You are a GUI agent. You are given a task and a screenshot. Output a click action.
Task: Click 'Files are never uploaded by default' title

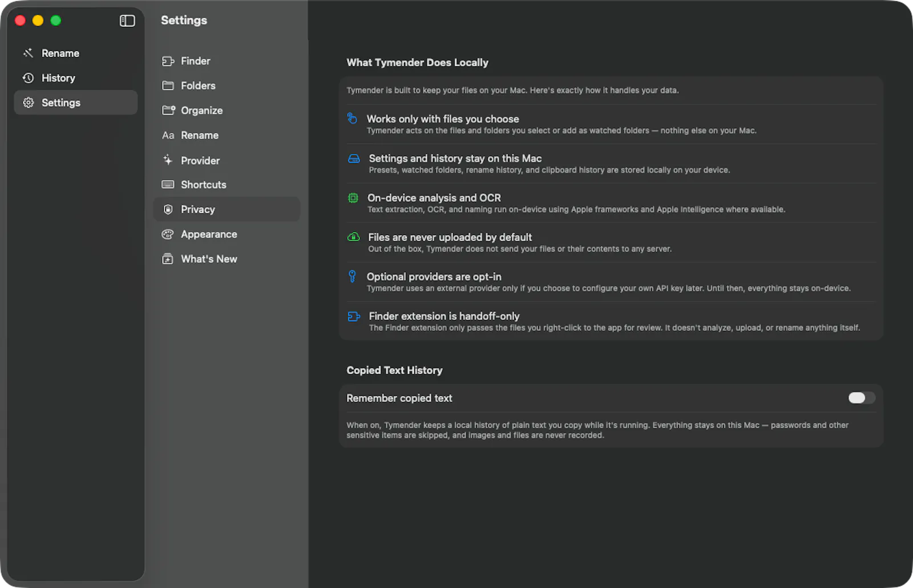pyautogui.click(x=450, y=237)
